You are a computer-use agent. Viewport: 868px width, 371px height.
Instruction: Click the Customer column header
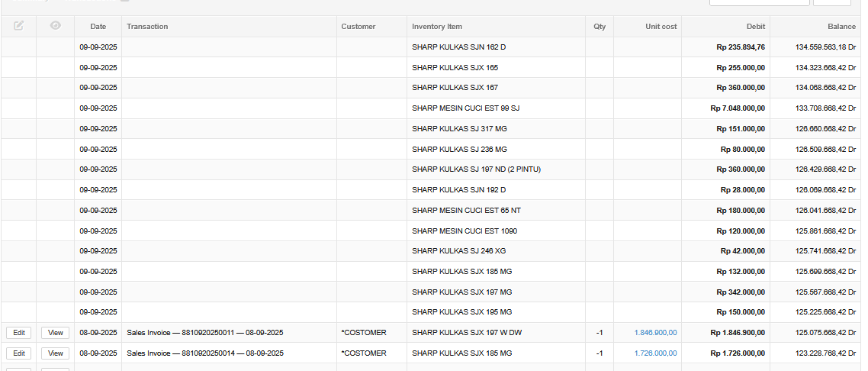(x=358, y=27)
